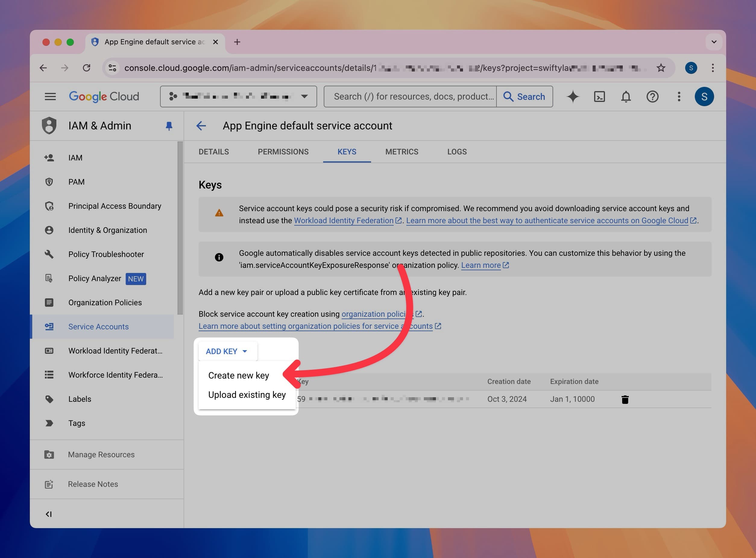Activate the Gemini sparkle icon
This screenshot has height=558, width=756.
(x=573, y=97)
